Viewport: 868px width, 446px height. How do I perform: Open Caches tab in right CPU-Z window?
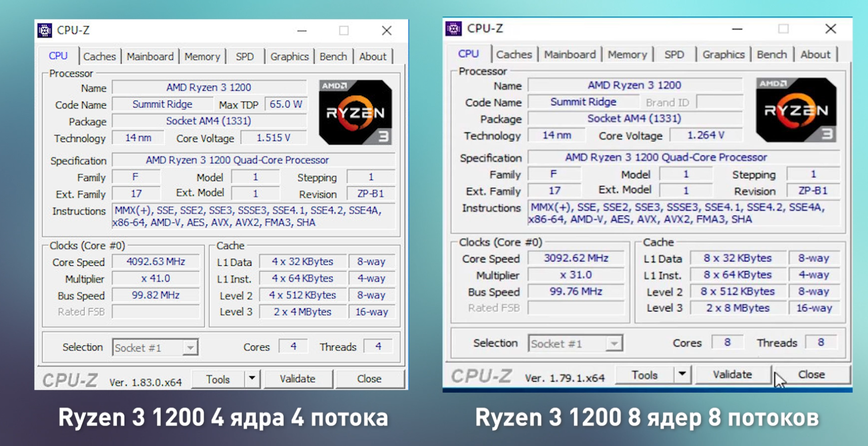(514, 54)
